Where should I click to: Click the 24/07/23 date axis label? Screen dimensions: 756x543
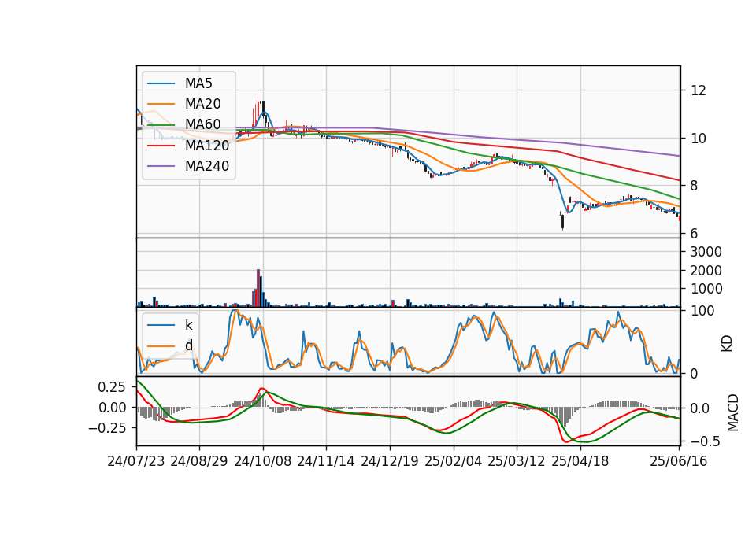point(136,461)
